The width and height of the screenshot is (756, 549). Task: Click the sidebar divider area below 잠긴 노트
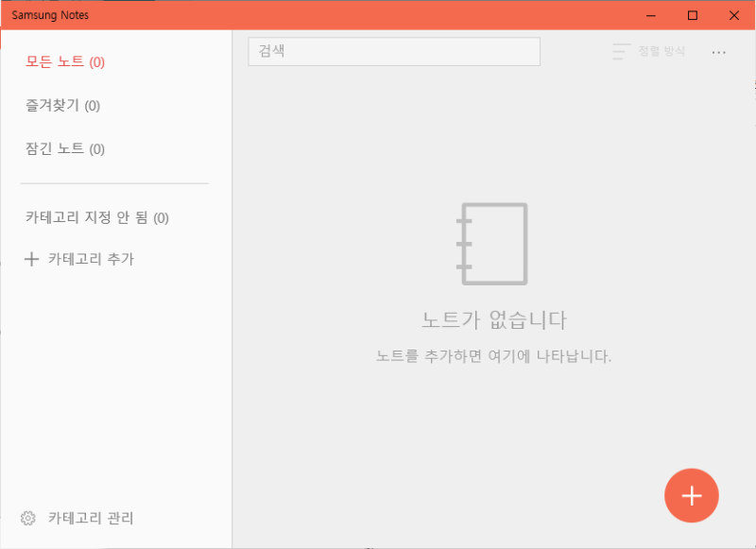click(113, 182)
